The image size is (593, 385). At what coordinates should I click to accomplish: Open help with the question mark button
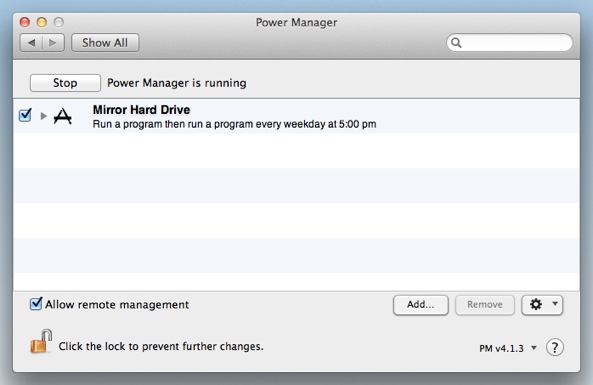[x=555, y=347]
